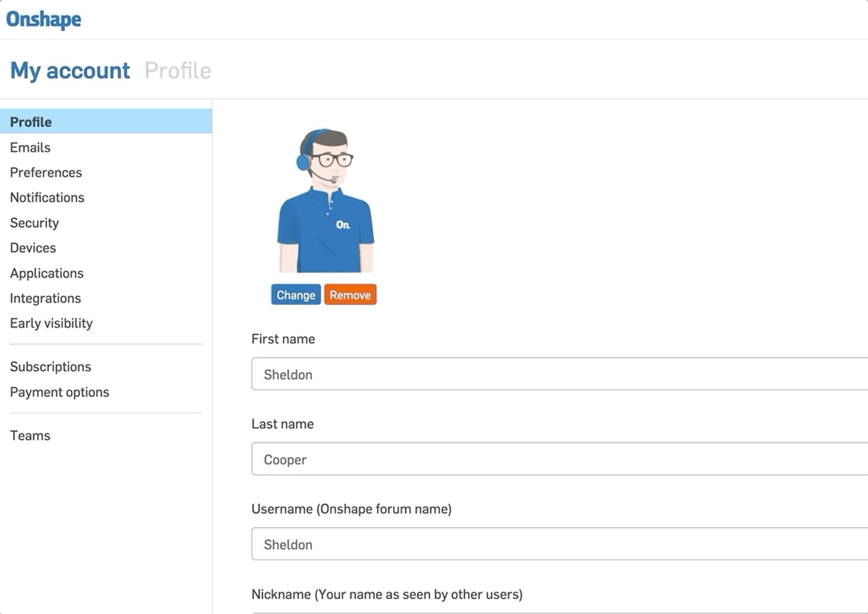The width and height of the screenshot is (868, 614).
Task: Navigate to Security settings
Action: pyautogui.click(x=34, y=223)
